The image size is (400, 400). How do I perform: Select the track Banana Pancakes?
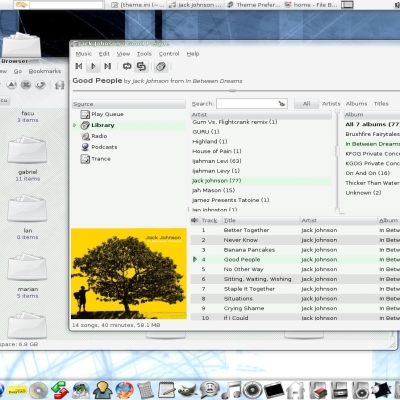pyautogui.click(x=249, y=250)
